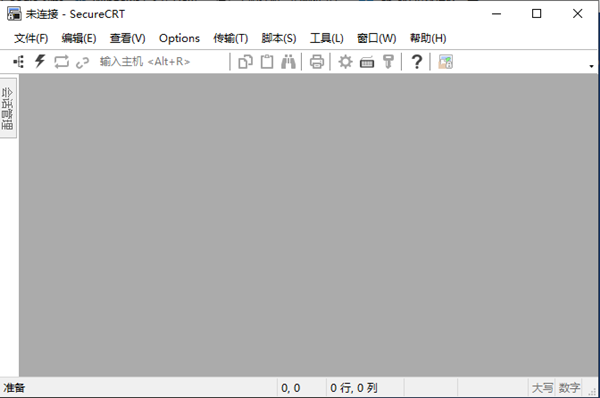Open the 帮助(H) menu
This screenshot has height=398, width=600.
[428, 38]
